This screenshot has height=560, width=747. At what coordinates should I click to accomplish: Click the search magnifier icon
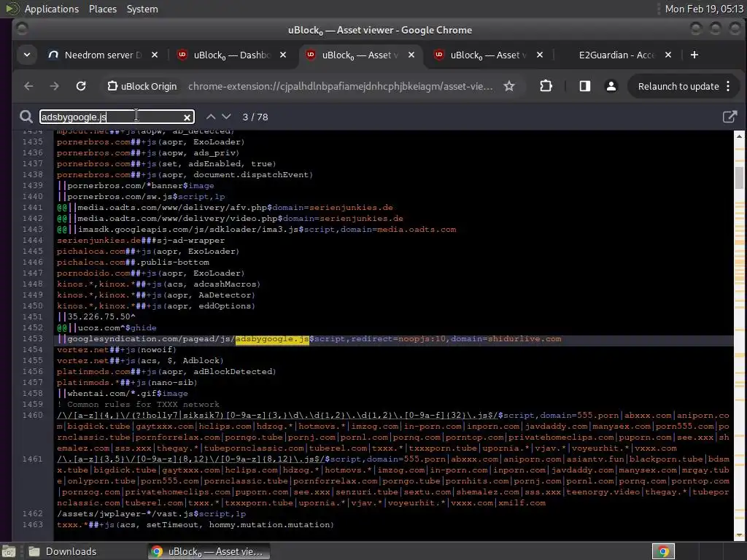click(x=26, y=117)
